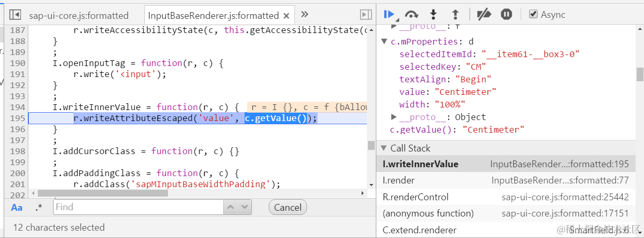Click horizontal scrollbar of code editor

click(102, 193)
